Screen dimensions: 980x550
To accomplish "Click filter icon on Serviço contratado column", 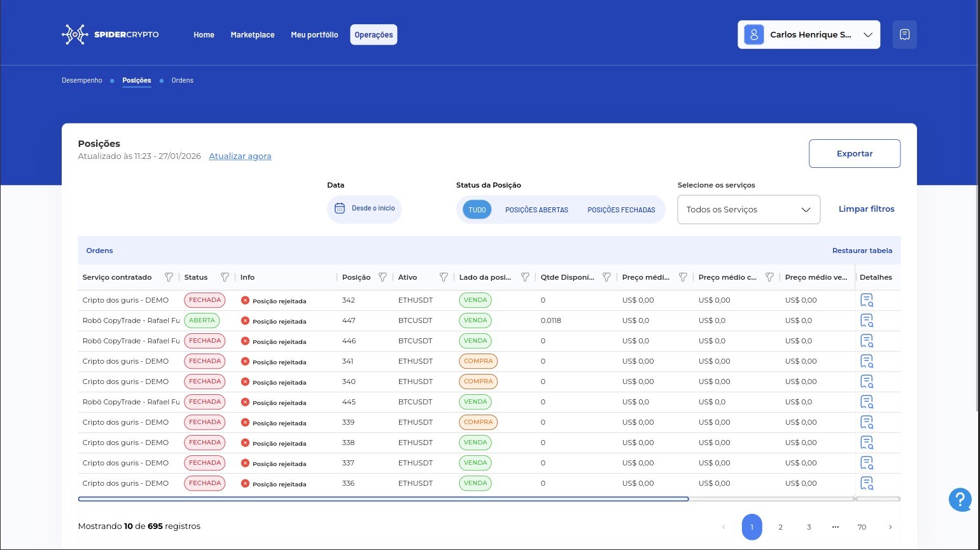I will point(169,277).
